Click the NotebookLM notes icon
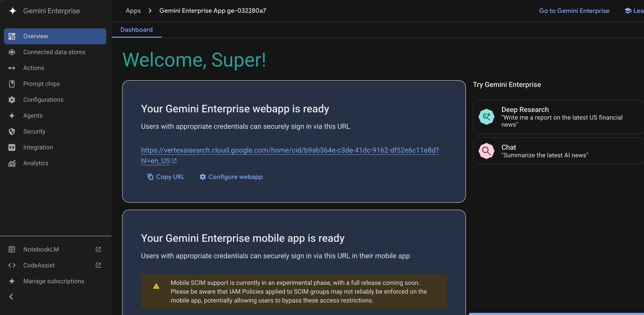The width and height of the screenshot is (644, 315). [x=12, y=249]
